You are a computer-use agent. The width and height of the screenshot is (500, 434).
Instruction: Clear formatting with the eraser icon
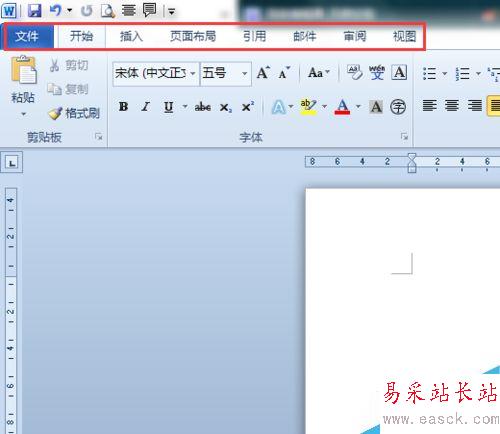click(354, 72)
